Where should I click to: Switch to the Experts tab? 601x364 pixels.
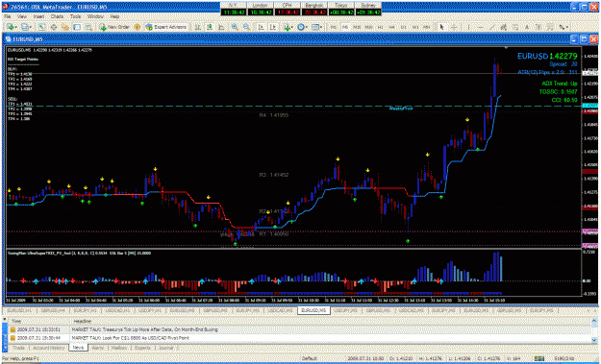141,348
